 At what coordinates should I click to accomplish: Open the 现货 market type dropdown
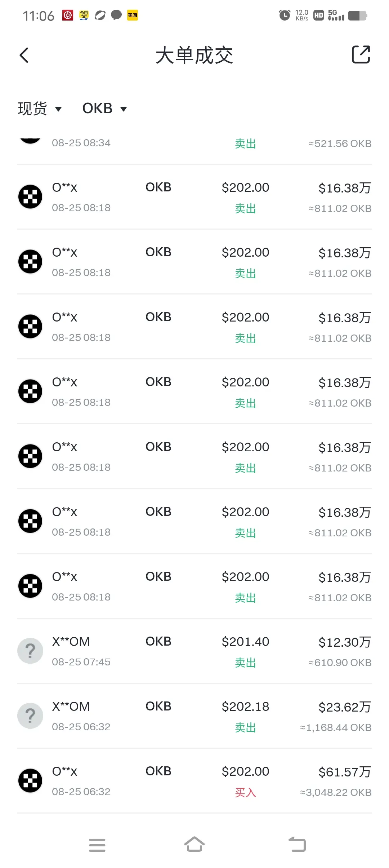pyautogui.click(x=40, y=108)
